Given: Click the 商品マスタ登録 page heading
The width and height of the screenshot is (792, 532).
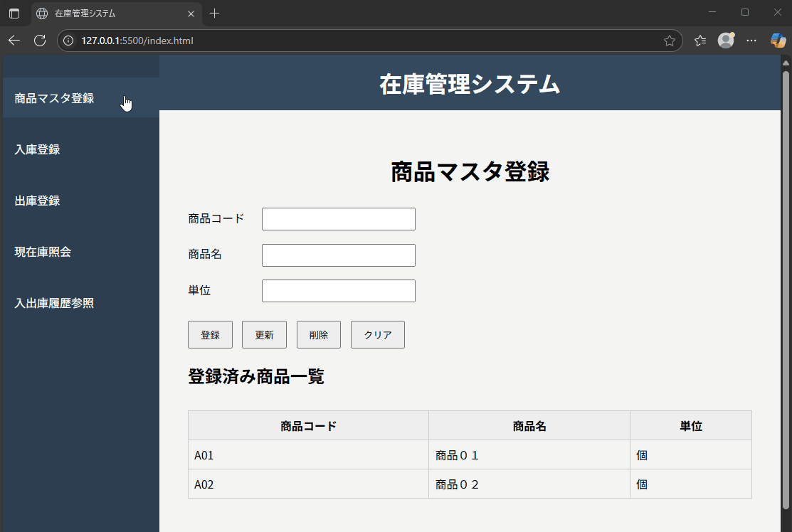Looking at the screenshot, I should 470,171.
